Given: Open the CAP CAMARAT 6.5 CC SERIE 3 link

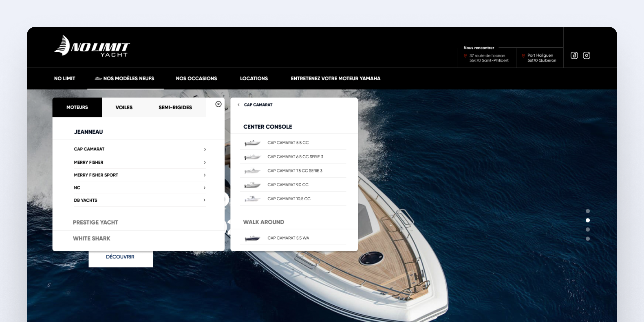Looking at the screenshot, I should pyautogui.click(x=295, y=157).
